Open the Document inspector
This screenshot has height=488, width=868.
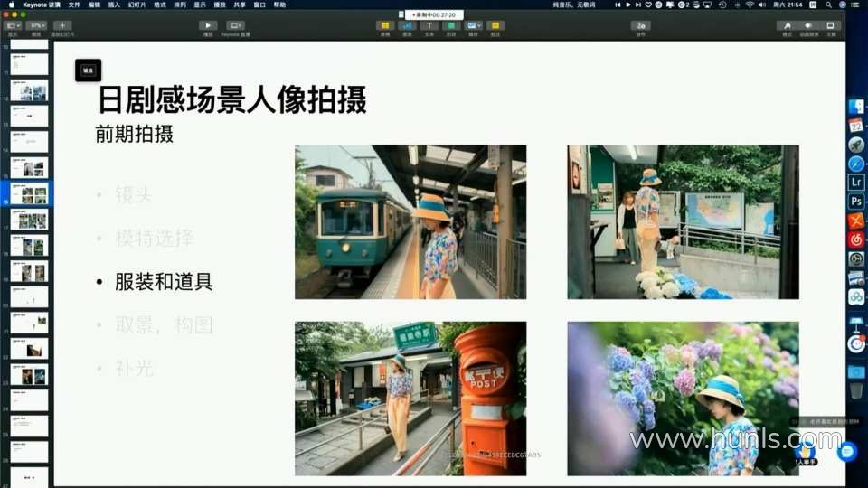831,25
